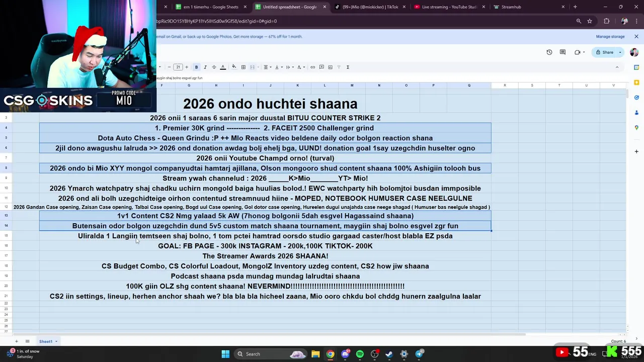
Task: Click the insert chart icon
Action: [x=330, y=67]
